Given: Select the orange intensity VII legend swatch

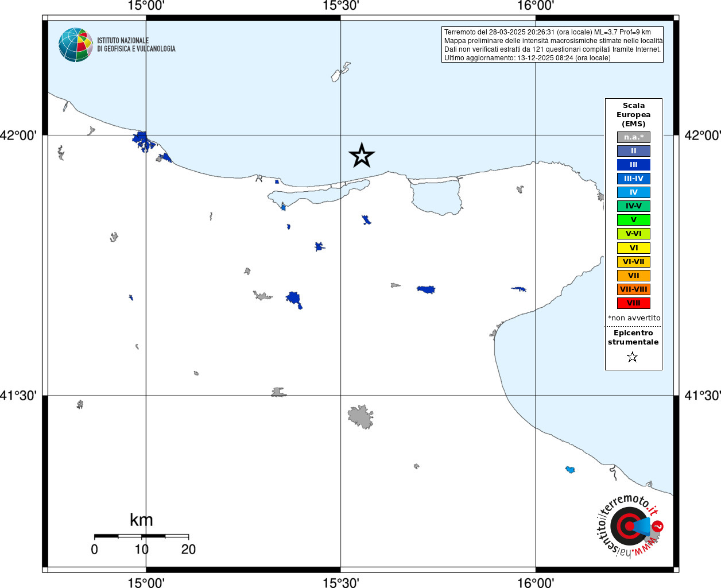Looking at the screenshot, I should pos(634,276).
